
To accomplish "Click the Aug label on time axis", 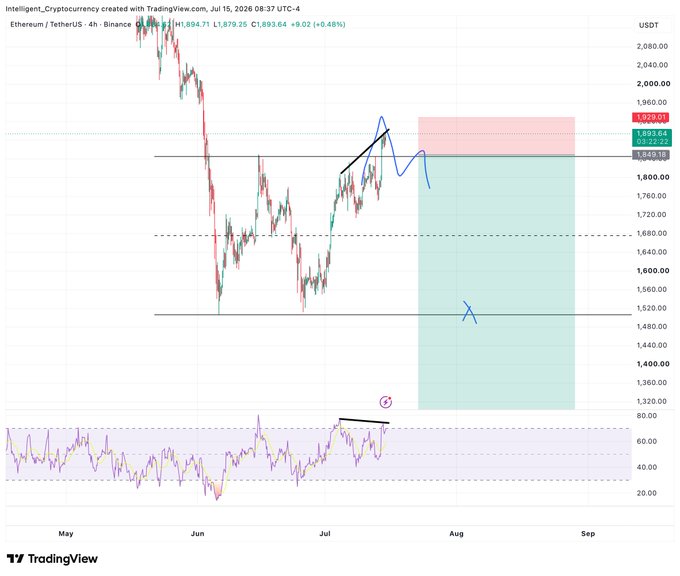I will coord(456,533).
